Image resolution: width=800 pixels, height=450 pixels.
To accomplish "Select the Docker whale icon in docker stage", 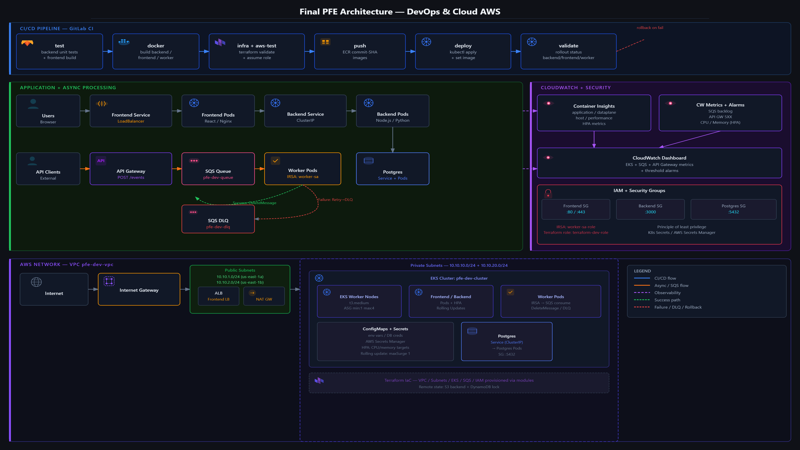I will point(123,42).
